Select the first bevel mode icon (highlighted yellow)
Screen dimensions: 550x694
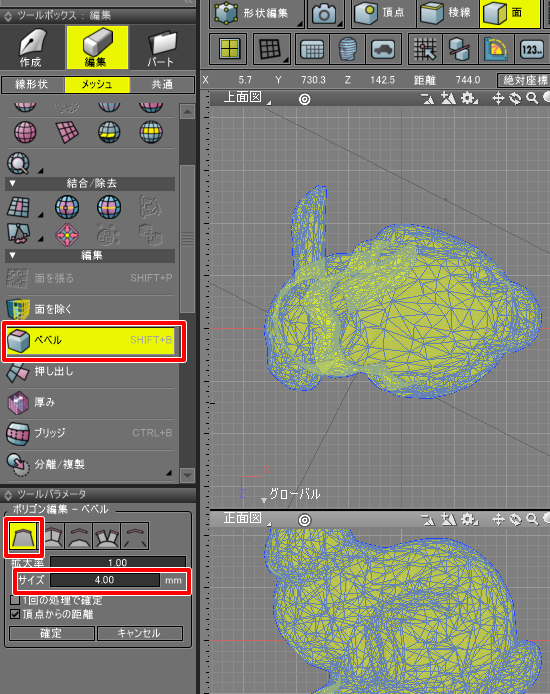point(24,536)
